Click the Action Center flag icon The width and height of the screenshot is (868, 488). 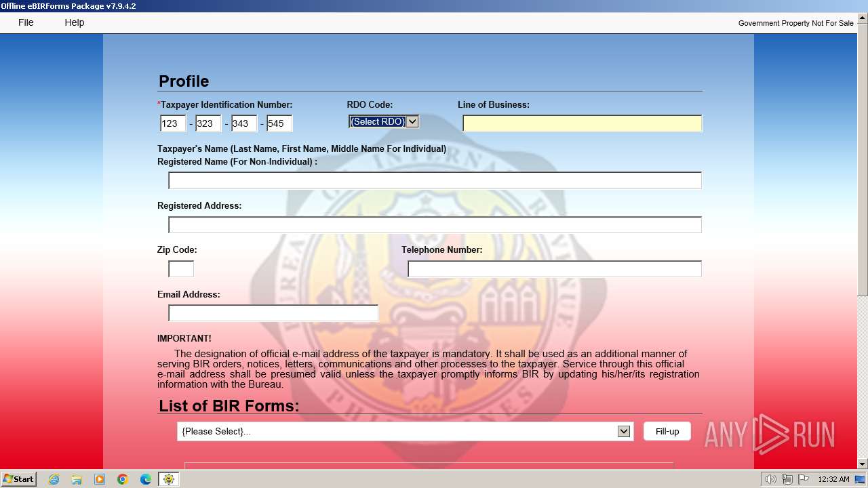[804, 479]
